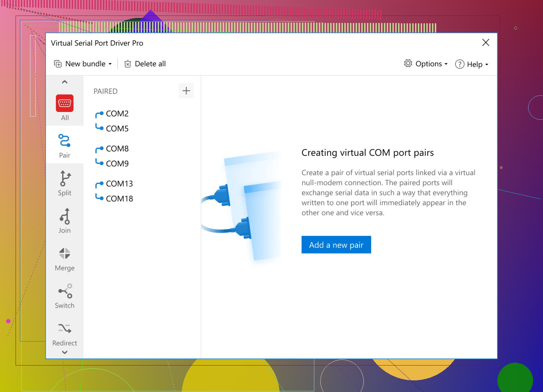Viewport: 543px width, 392px height.
Task: Select the Switch bundle icon
Action: point(65,291)
